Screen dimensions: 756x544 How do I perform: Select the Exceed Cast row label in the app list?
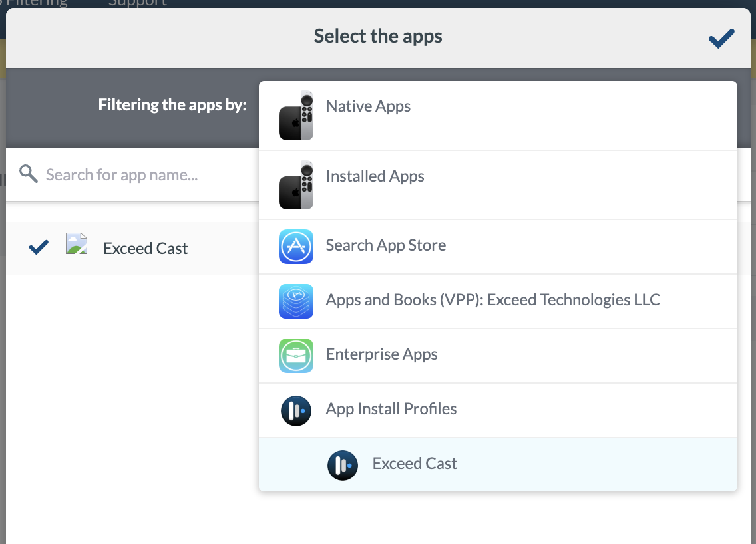click(145, 248)
